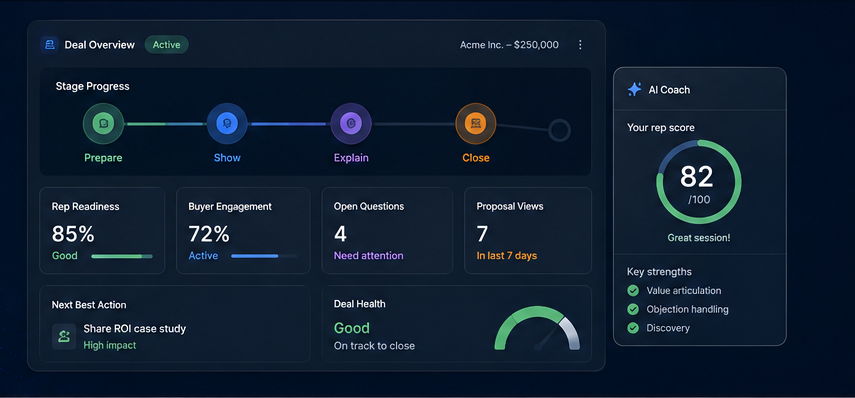The width and height of the screenshot is (855, 398).
Task: Click the Explain stage label
Action: (351, 158)
